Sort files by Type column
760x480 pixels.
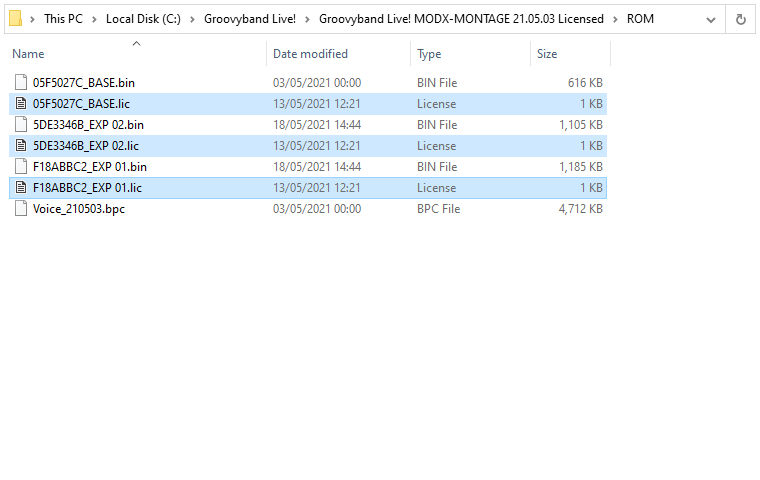(429, 54)
